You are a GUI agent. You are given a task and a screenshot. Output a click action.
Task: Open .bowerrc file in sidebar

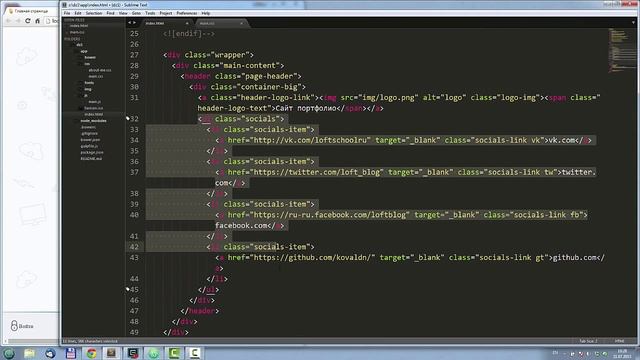point(88,127)
